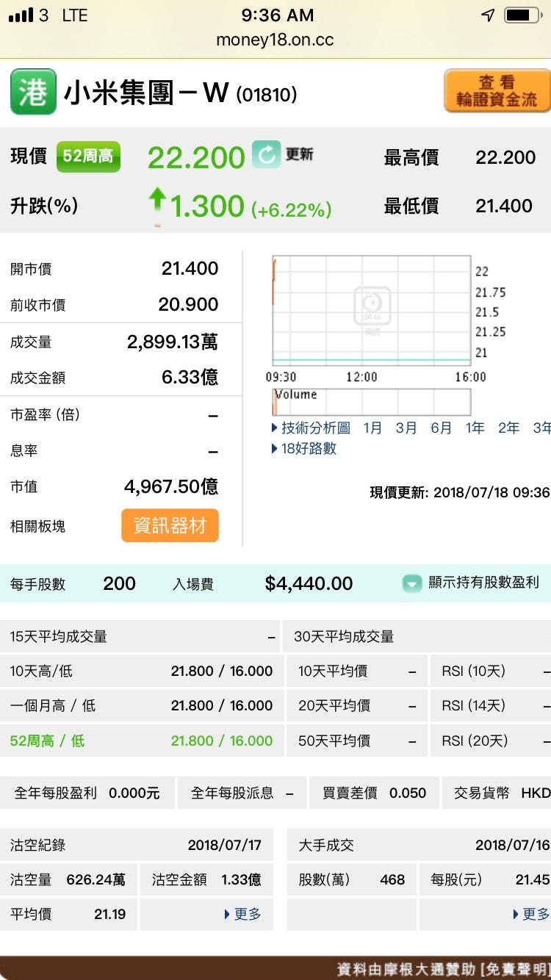Select 開市價 value 21.400
Image resolution: width=551 pixels, height=980 pixels.
click(190, 269)
